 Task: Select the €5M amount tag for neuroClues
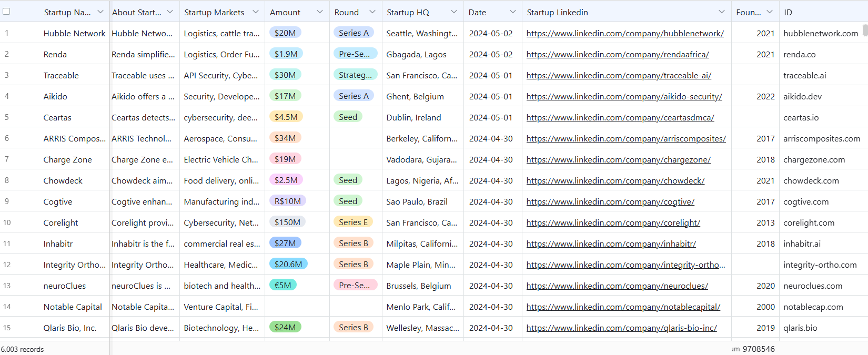tap(283, 285)
